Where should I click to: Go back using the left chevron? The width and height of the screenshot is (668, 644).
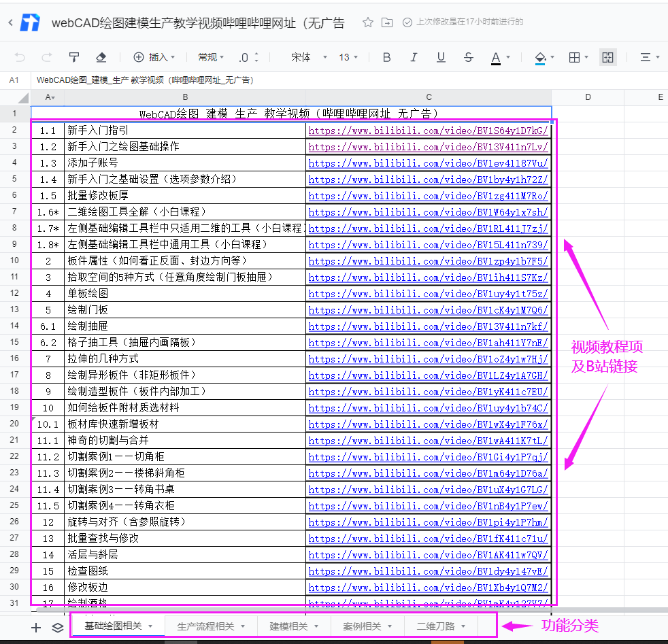click(11, 22)
